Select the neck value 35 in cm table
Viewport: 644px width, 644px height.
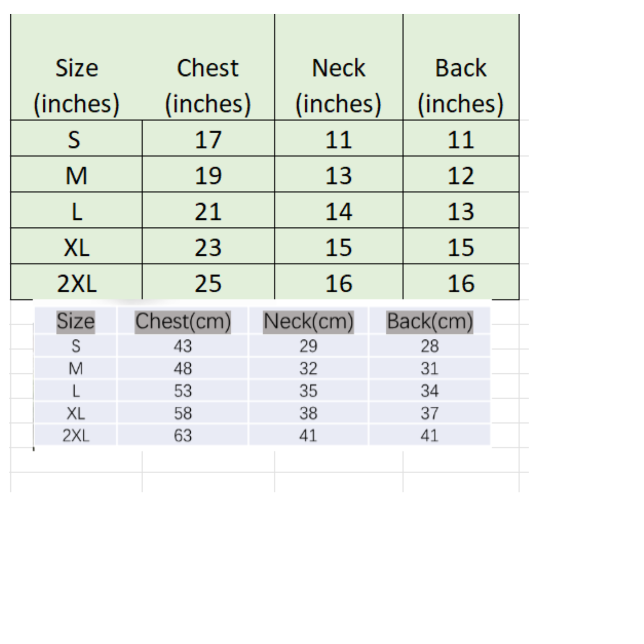point(308,391)
